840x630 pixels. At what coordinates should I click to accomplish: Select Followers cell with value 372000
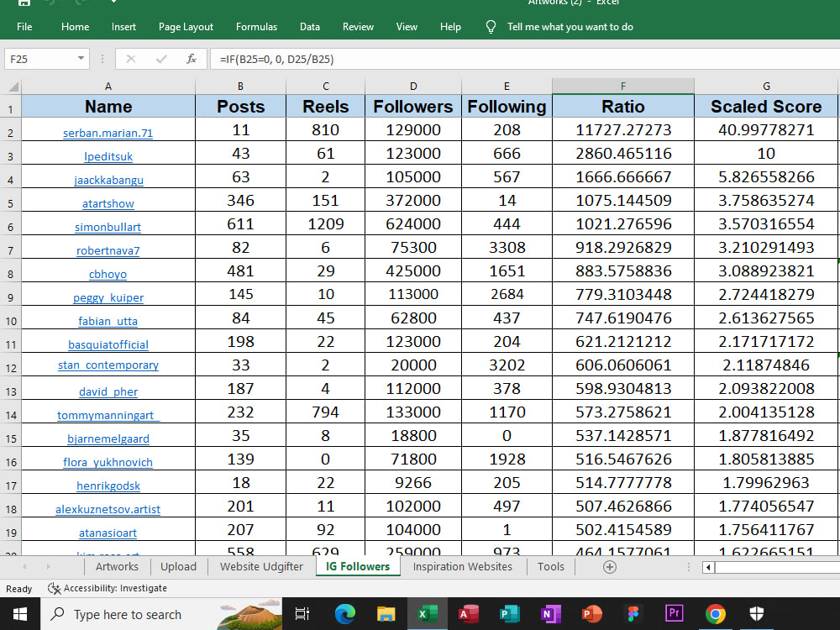tap(413, 201)
